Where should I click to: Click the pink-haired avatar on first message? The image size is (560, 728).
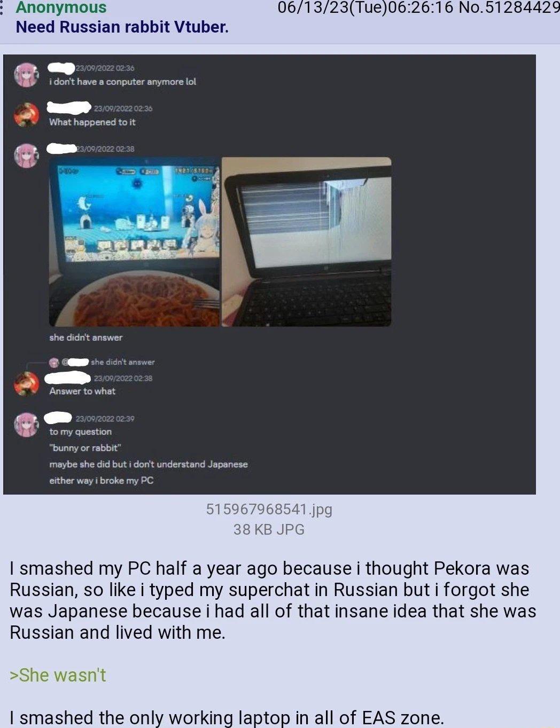click(x=26, y=75)
